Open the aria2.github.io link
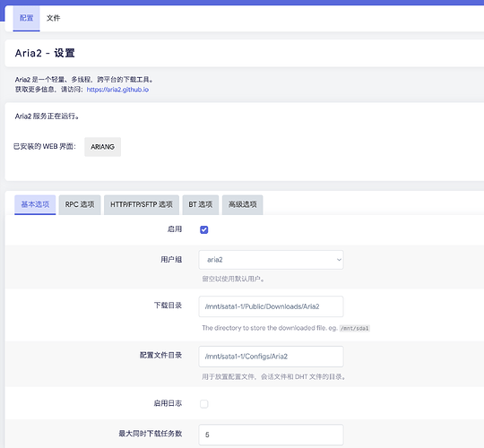Viewport: 484px width, 448px height. pyautogui.click(x=117, y=90)
